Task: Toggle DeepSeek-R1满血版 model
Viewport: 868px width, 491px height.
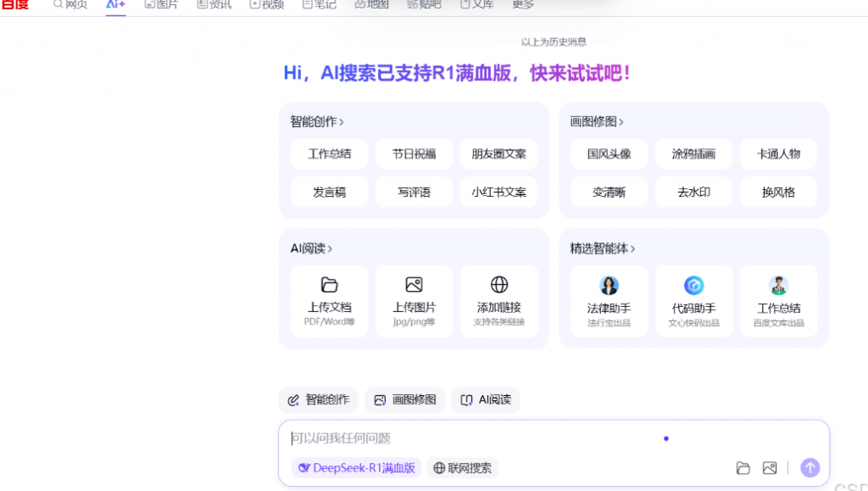Action: (x=357, y=468)
